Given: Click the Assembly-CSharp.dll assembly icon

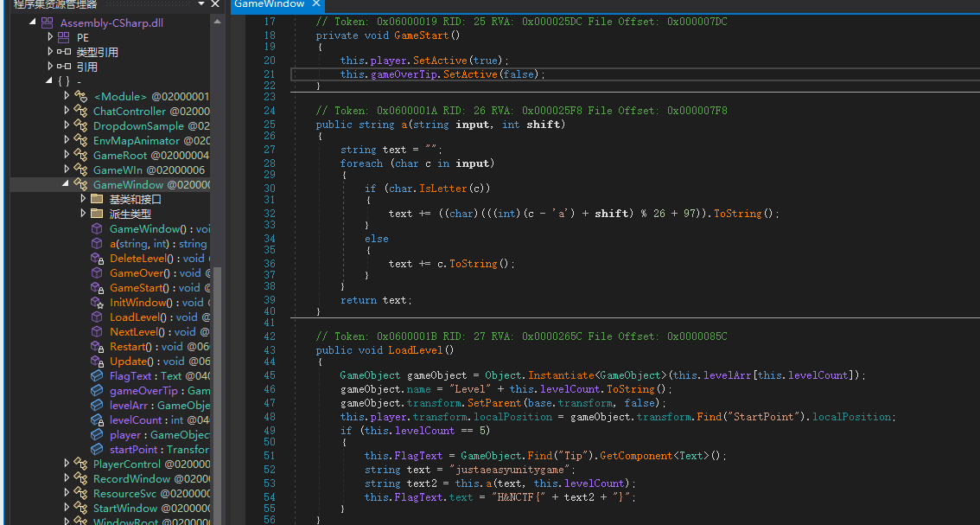Looking at the screenshot, I should pyautogui.click(x=48, y=22).
